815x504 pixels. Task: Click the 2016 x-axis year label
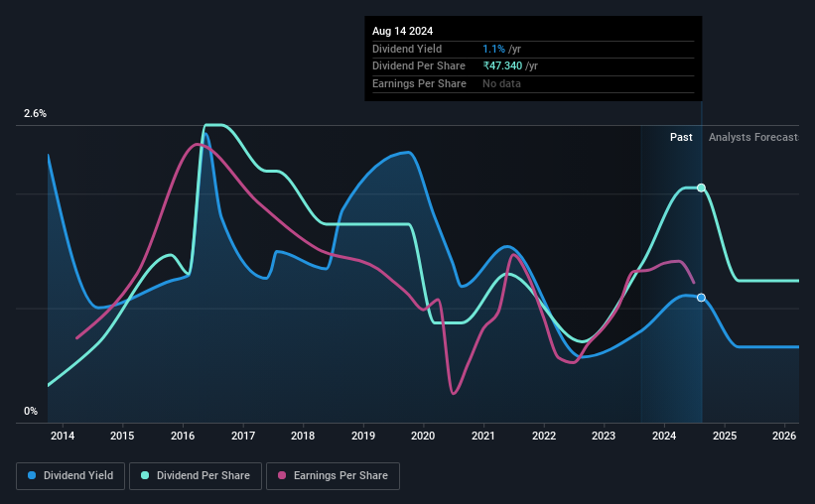coord(183,436)
